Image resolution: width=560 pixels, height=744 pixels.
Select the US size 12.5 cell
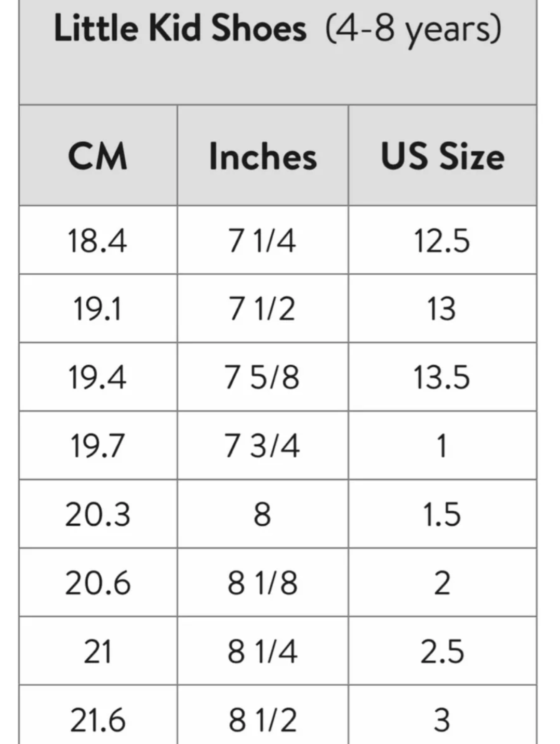[x=442, y=241]
